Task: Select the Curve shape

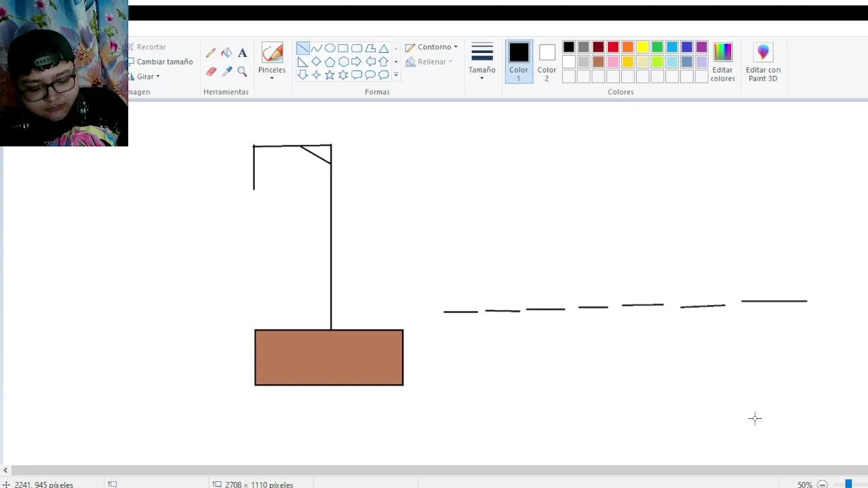Action: pos(316,48)
